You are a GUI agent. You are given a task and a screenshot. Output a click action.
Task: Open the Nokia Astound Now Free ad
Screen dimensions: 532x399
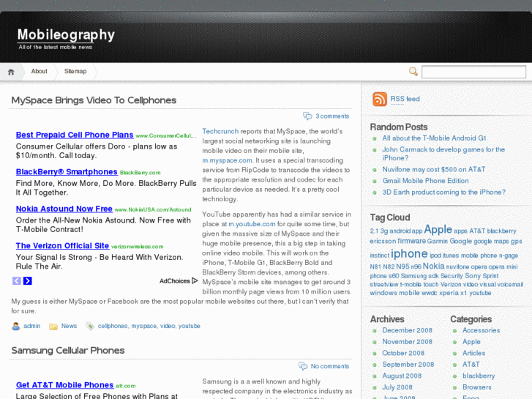64,209
